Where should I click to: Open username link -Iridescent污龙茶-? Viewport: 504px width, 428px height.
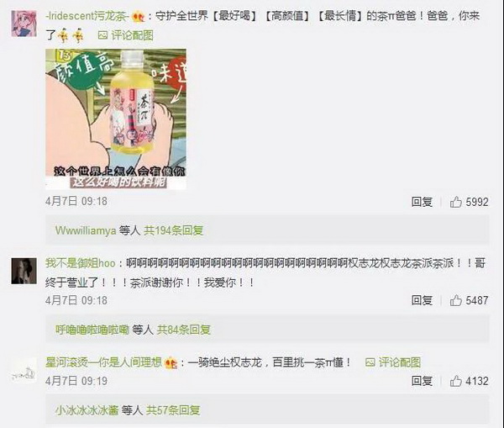[87, 16]
